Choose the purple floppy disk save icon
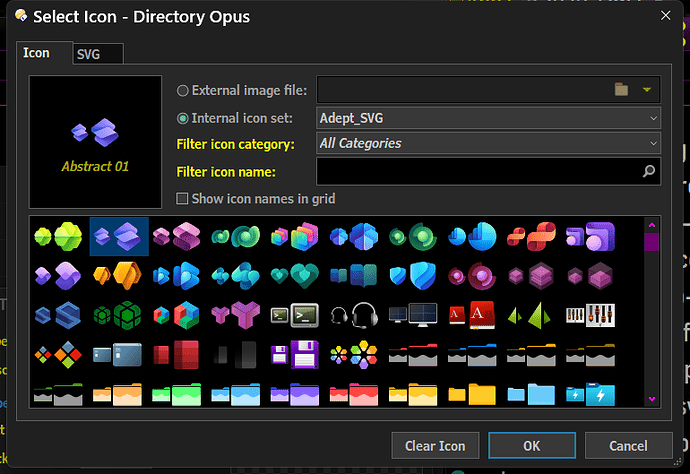Screen dimensions: 690x474 (x=294, y=354)
